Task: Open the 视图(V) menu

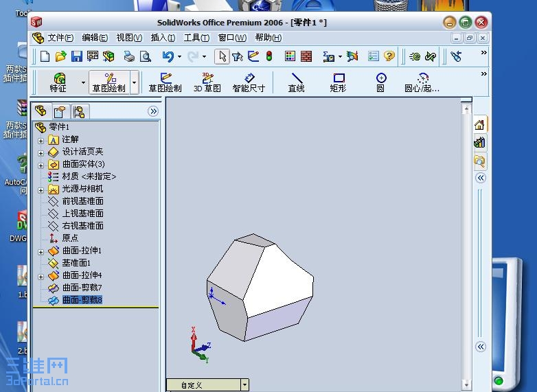Action: pos(129,38)
